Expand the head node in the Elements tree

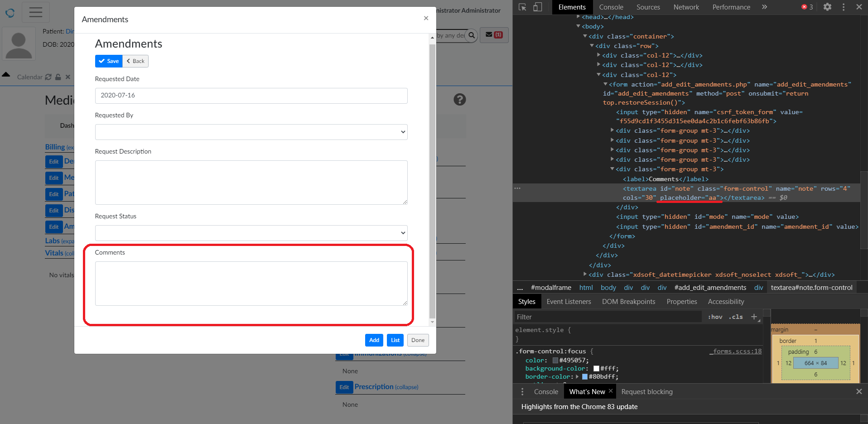coord(579,17)
